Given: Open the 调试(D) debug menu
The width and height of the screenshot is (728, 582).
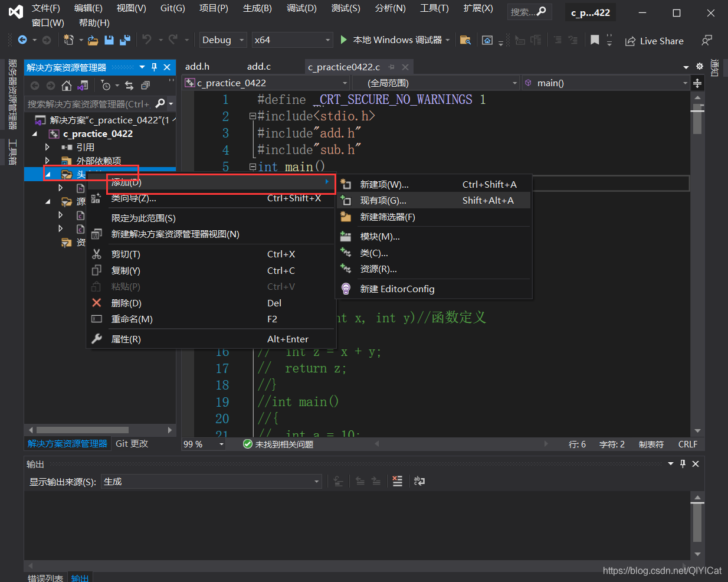Looking at the screenshot, I should pyautogui.click(x=301, y=8).
